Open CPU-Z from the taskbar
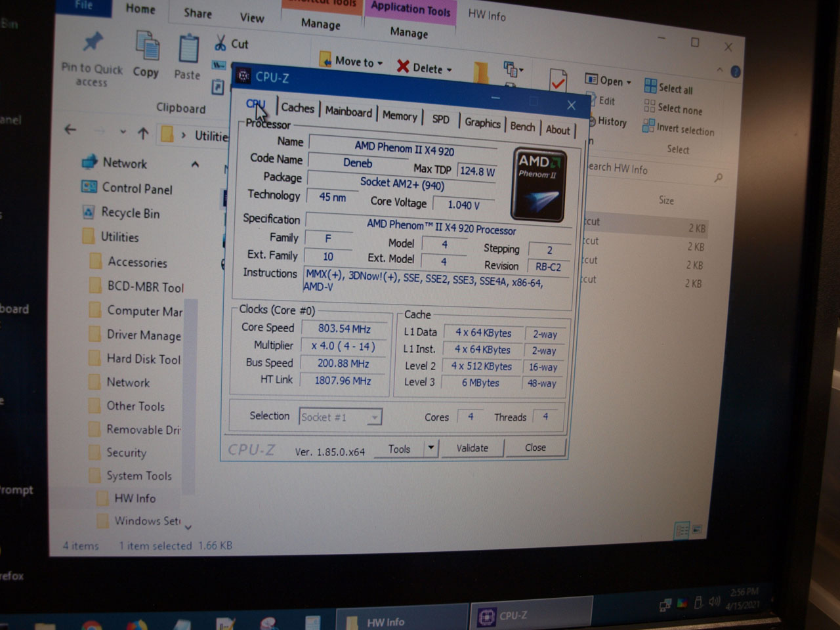This screenshot has width=840, height=630. point(512,616)
